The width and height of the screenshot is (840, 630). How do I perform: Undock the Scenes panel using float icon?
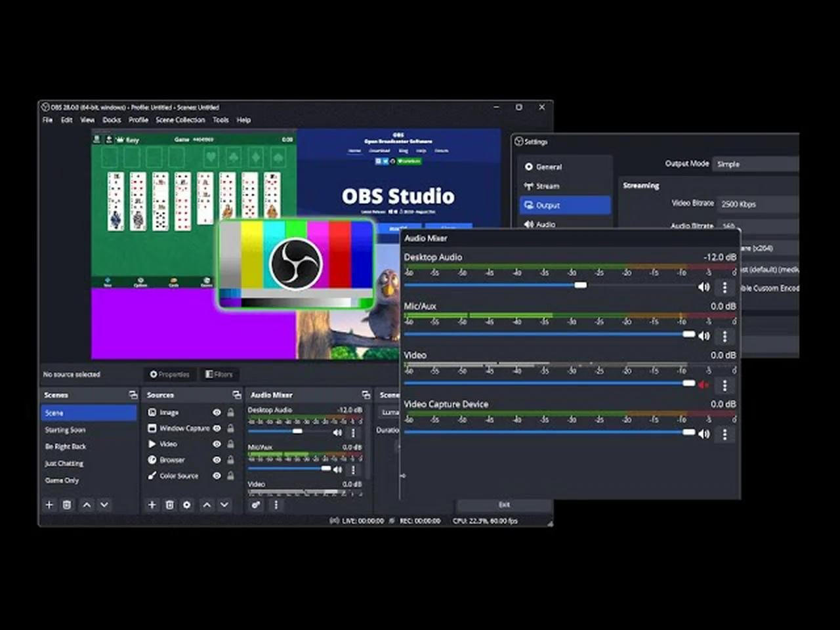[133, 395]
